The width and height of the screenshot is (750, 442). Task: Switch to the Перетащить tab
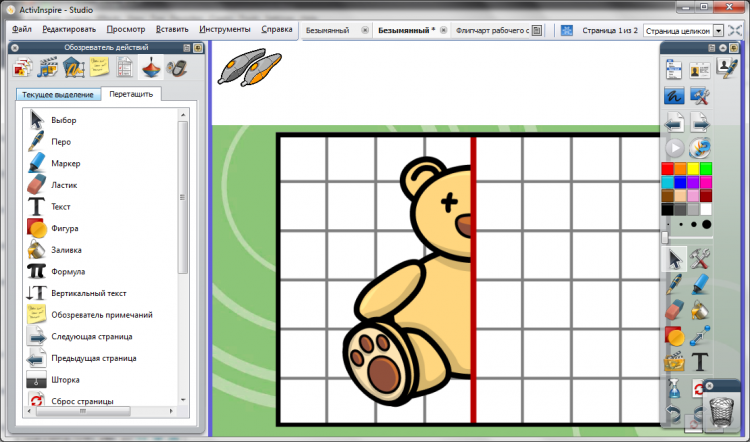click(x=131, y=94)
